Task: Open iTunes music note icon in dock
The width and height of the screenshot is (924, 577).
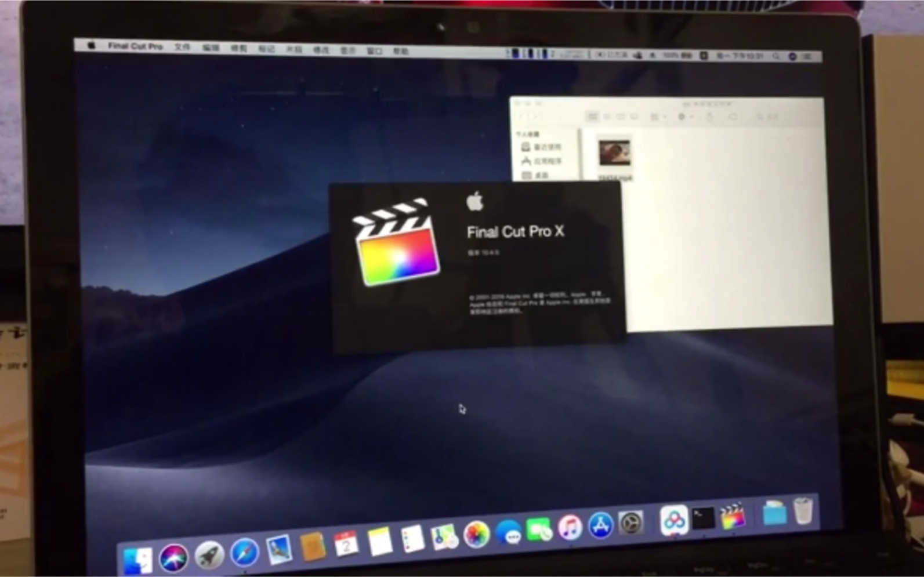Action: pos(570,527)
